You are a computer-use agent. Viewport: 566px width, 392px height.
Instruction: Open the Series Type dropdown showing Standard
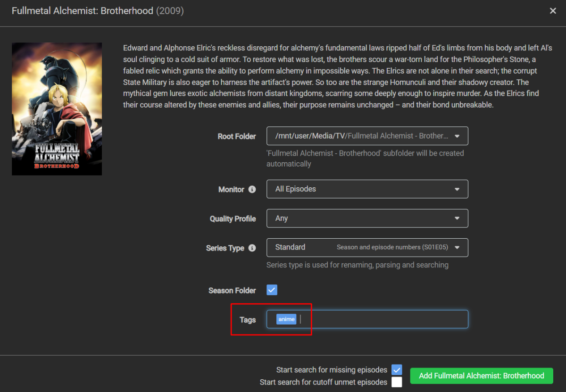click(367, 247)
